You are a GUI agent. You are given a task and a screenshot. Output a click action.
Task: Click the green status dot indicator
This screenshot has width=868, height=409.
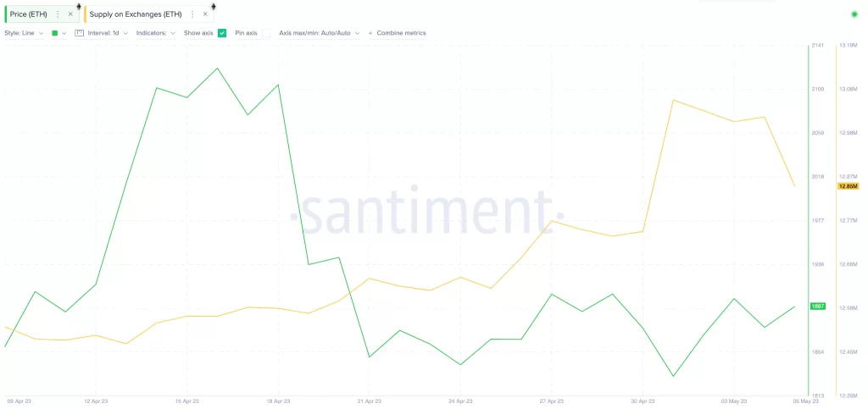click(x=854, y=14)
